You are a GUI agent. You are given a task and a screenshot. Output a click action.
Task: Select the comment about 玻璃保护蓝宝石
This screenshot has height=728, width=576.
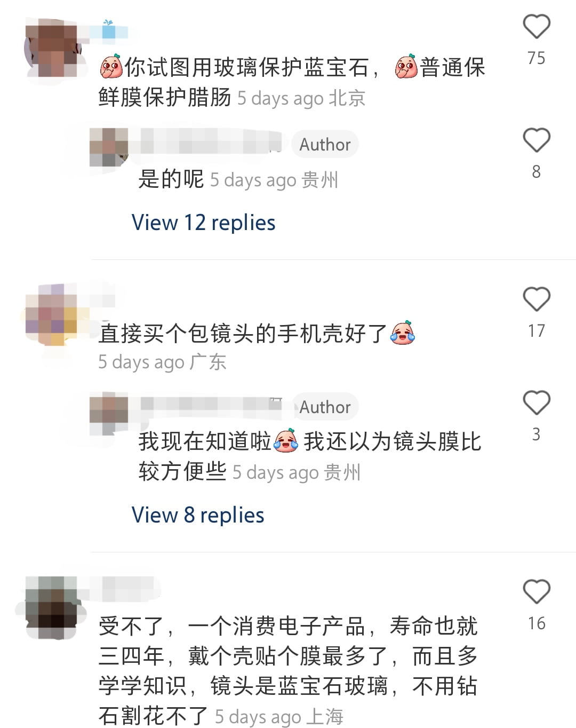coord(292,82)
